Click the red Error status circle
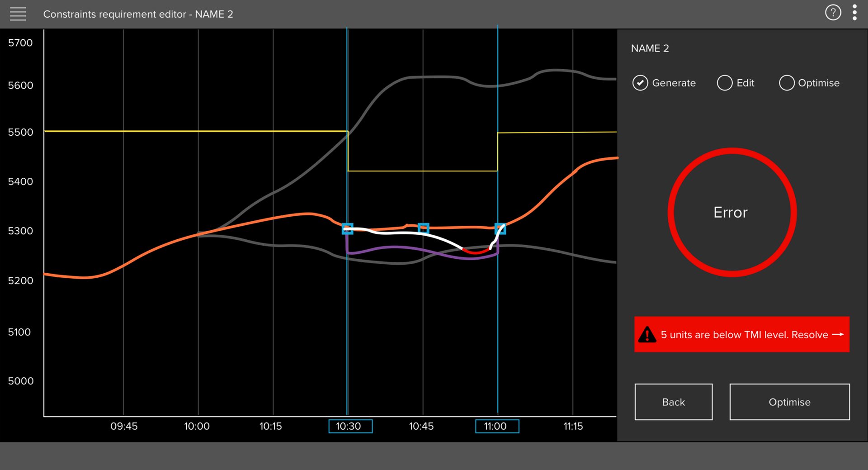 [732, 212]
